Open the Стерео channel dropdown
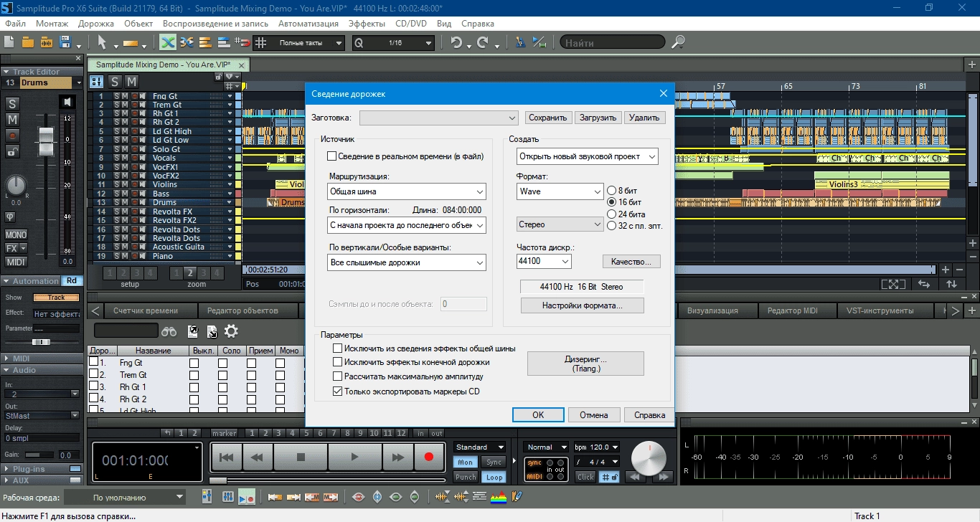980x522 pixels. pos(560,225)
